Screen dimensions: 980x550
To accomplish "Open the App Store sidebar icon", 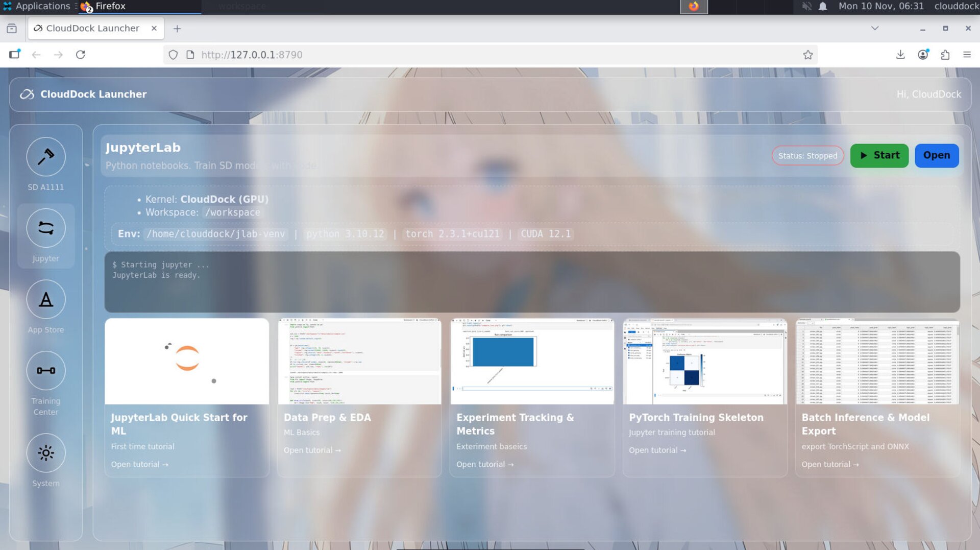I will [46, 300].
